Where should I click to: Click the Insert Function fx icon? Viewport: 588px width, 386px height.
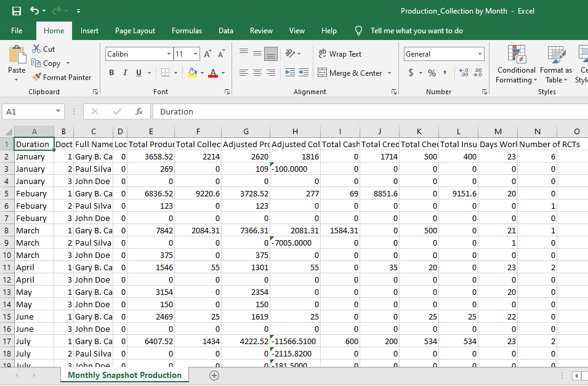point(140,111)
